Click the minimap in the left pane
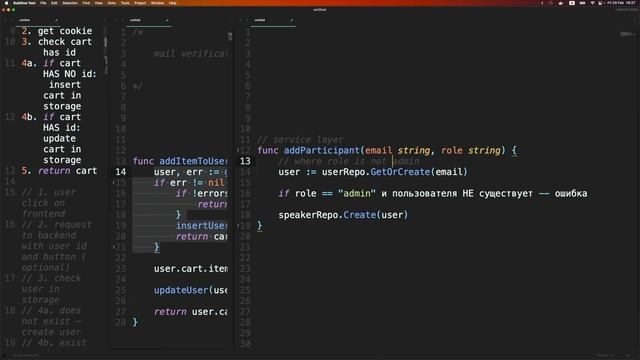This screenshot has height=360, width=640. click(106, 51)
